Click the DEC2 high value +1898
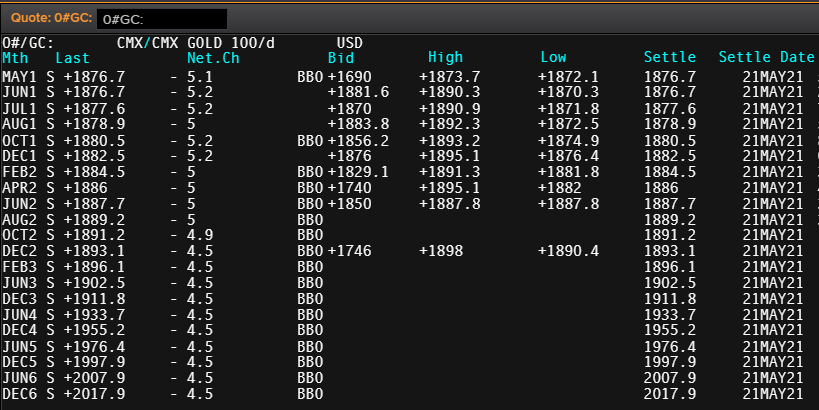 (441, 250)
